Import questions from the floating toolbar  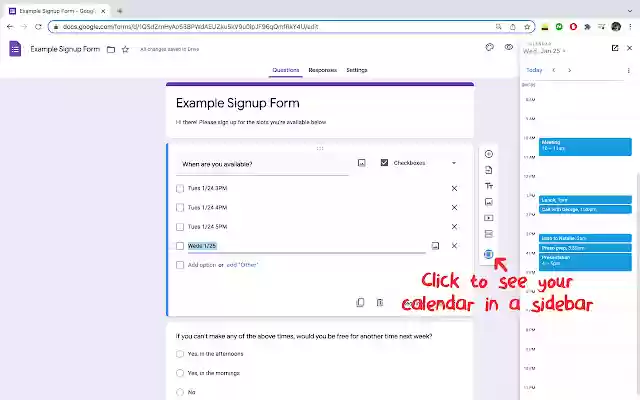[489, 170]
